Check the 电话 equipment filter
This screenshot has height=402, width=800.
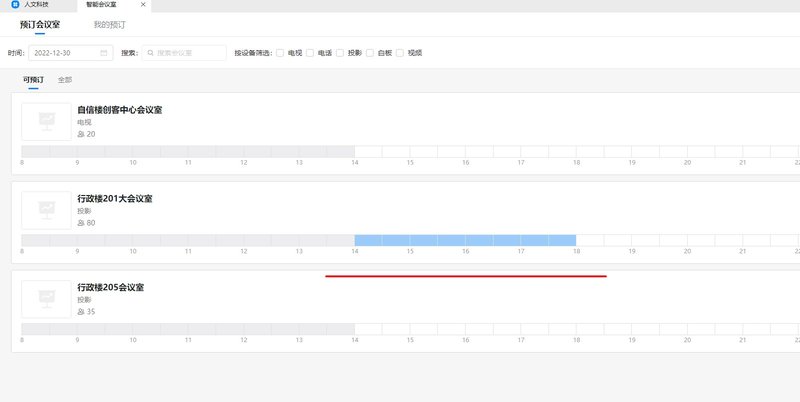(310, 52)
